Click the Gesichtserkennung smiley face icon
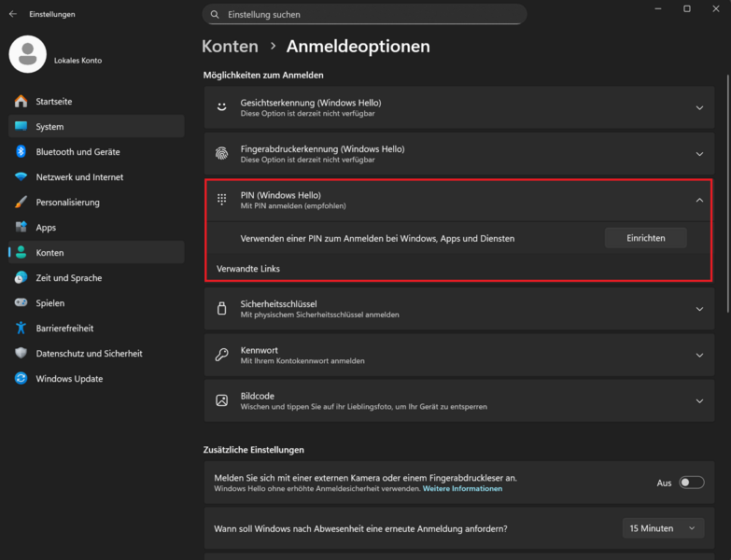This screenshot has height=560, width=731. (221, 107)
